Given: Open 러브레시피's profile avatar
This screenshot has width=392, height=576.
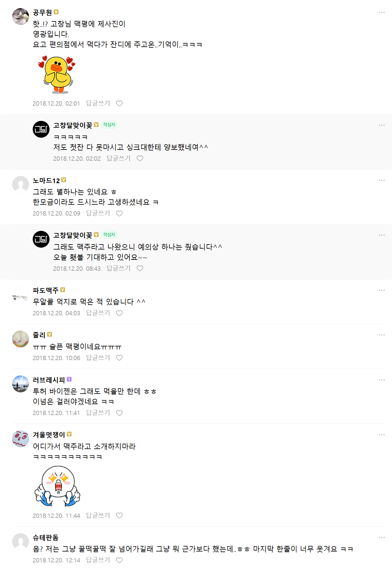Looking at the screenshot, I should click(x=21, y=384).
